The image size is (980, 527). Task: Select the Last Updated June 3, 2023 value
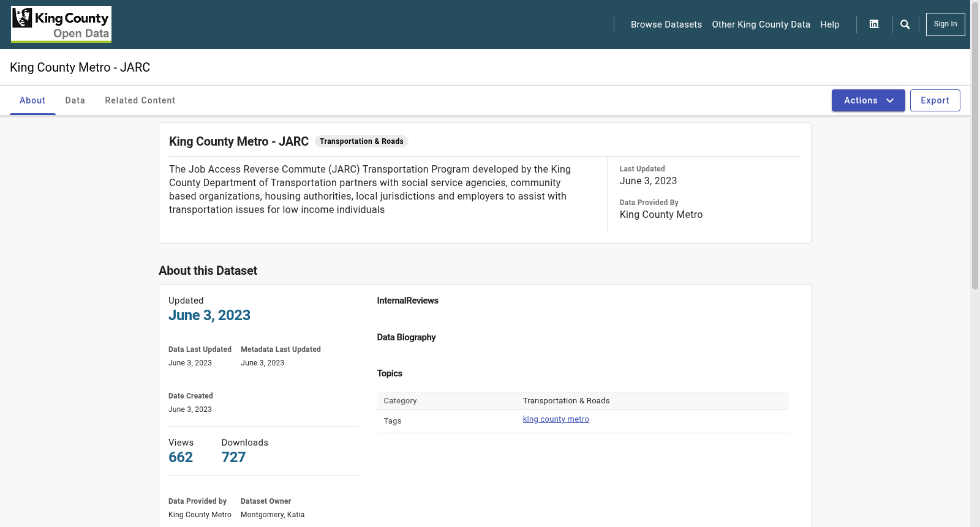pyautogui.click(x=648, y=181)
